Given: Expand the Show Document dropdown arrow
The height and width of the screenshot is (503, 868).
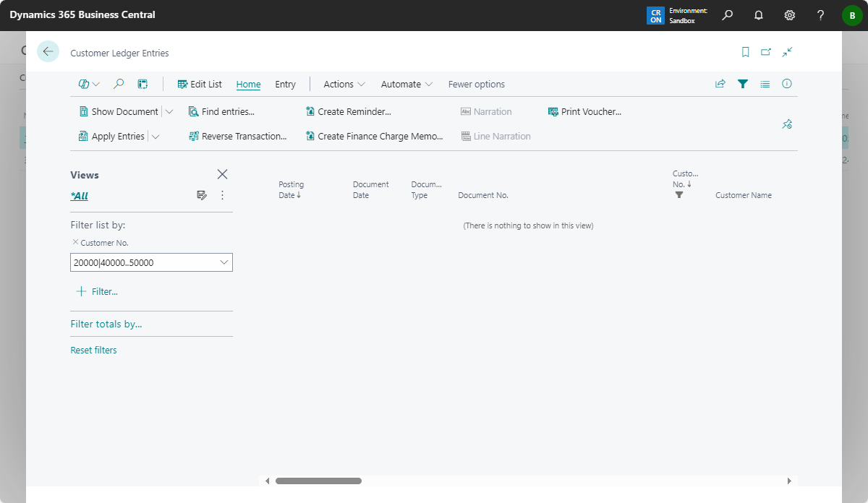Looking at the screenshot, I should 169,111.
